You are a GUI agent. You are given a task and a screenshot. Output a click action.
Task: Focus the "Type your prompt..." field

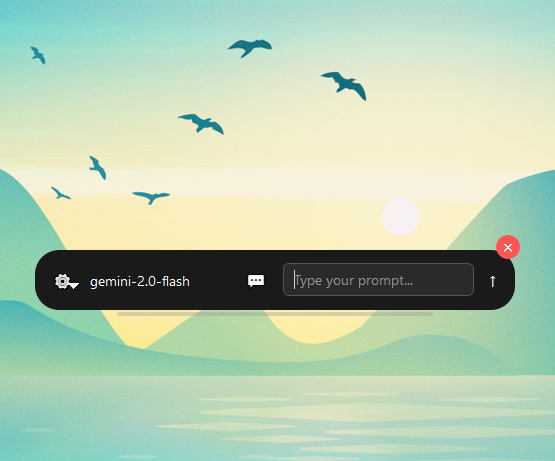point(378,280)
